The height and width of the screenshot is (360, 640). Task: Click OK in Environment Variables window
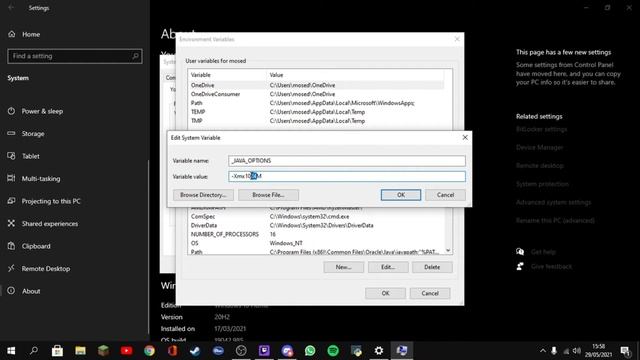385,293
